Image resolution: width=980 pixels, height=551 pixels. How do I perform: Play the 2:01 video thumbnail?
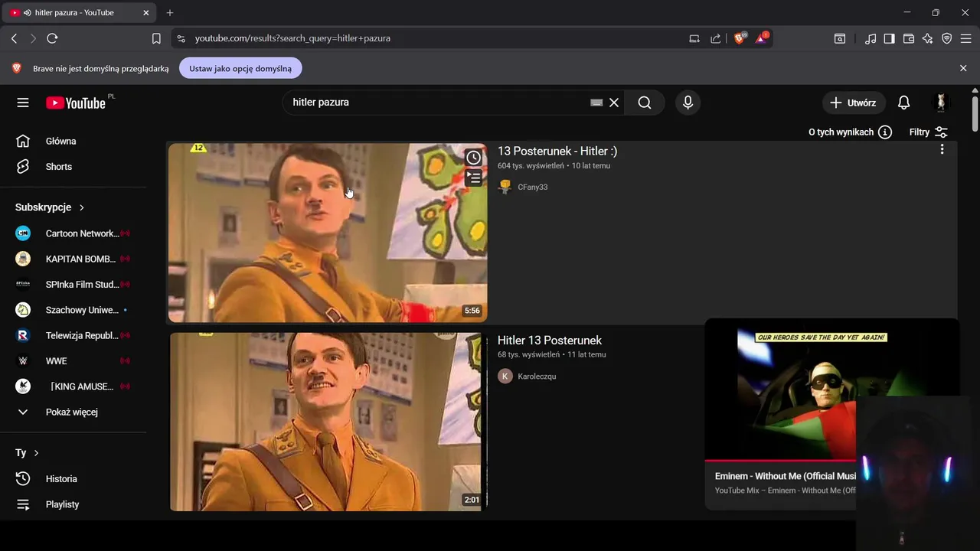tap(328, 422)
